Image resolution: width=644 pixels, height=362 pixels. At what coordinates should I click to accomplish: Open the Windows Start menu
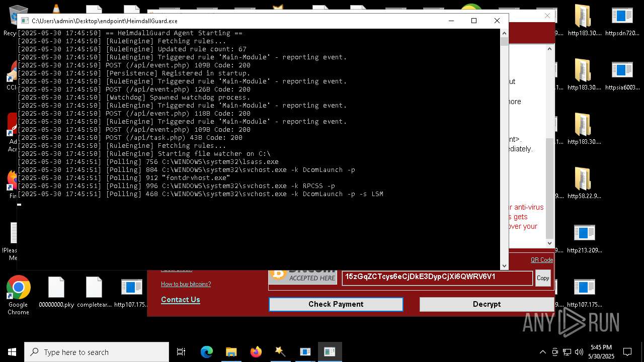12,352
